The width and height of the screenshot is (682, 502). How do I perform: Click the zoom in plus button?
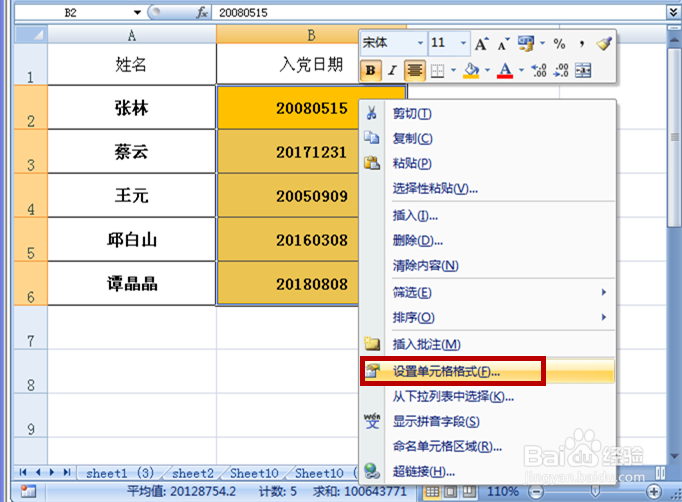coord(654,492)
